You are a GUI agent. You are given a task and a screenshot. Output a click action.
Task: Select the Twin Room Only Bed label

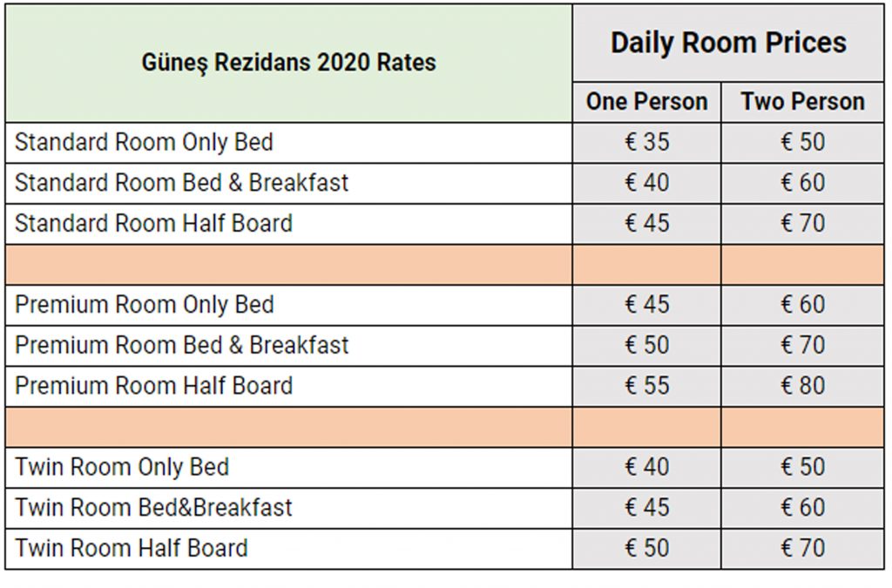click(122, 467)
